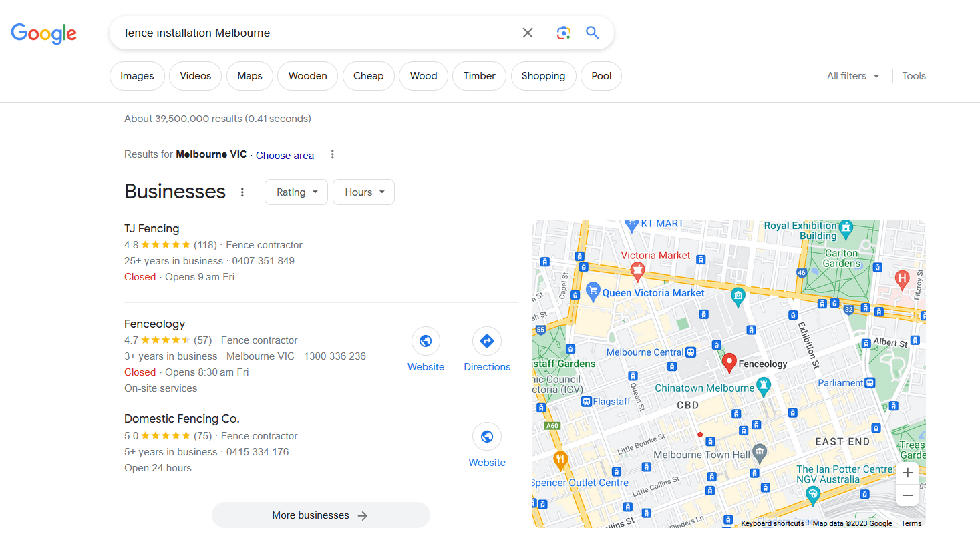980x558 pixels.
Task: Select the Cheap filter chip
Action: pos(369,76)
